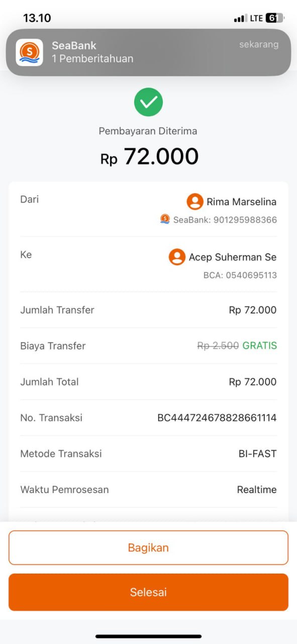Tap the cellular signal bars icon
The image size is (297, 644).
(x=240, y=19)
